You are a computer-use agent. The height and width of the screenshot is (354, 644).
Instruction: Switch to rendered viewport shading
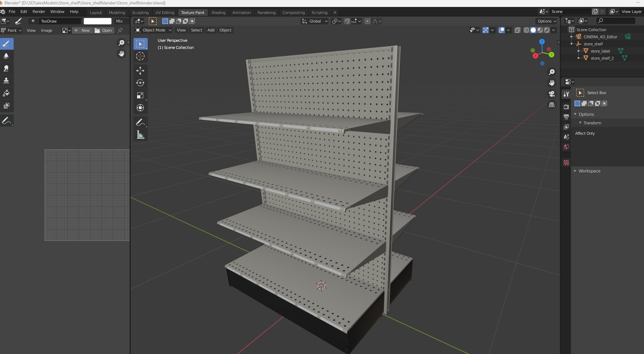tap(547, 30)
